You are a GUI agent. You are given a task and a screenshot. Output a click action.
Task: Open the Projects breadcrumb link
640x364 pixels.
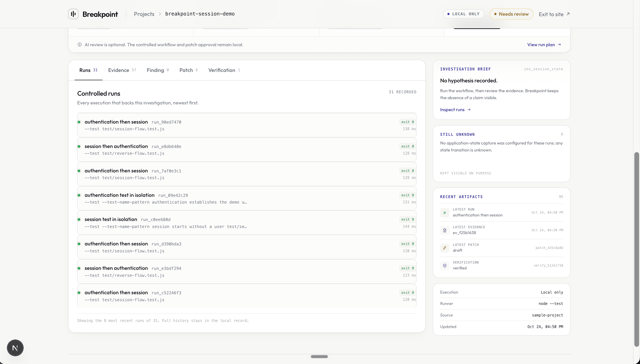coord(144,14)
